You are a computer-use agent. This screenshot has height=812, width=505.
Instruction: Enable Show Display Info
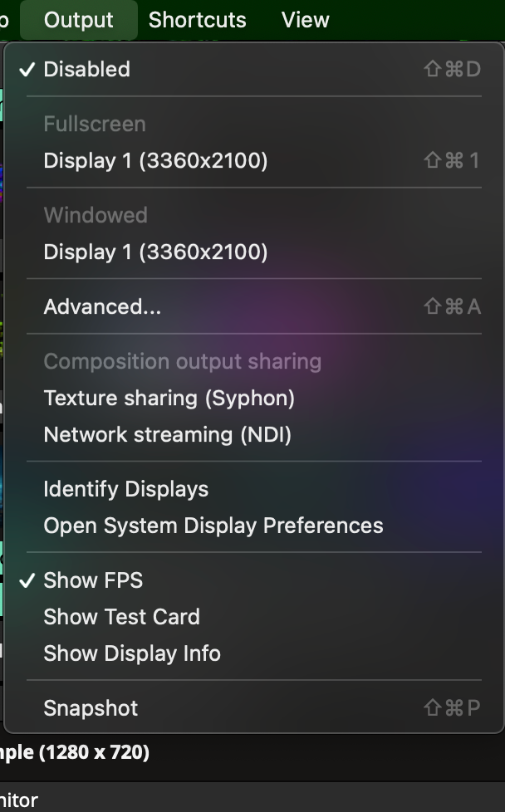pos(132,653)
